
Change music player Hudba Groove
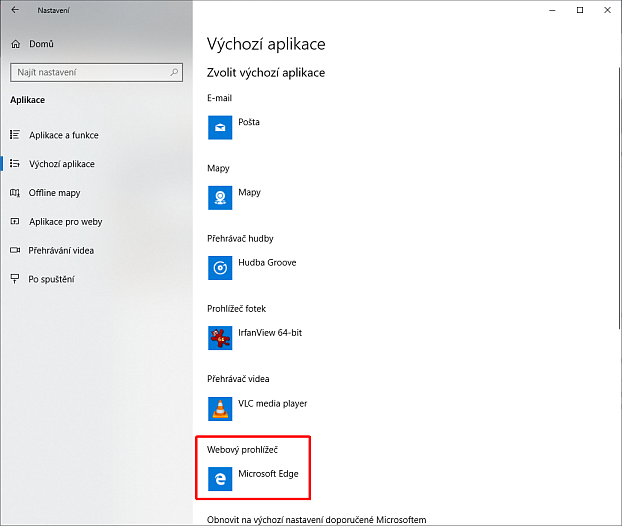click(x=267, y=263)
